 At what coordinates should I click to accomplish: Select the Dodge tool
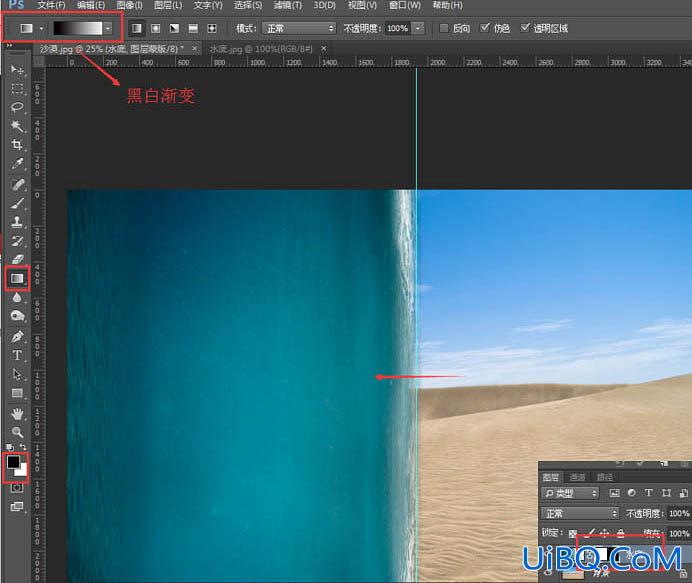[x=17, y=316]
